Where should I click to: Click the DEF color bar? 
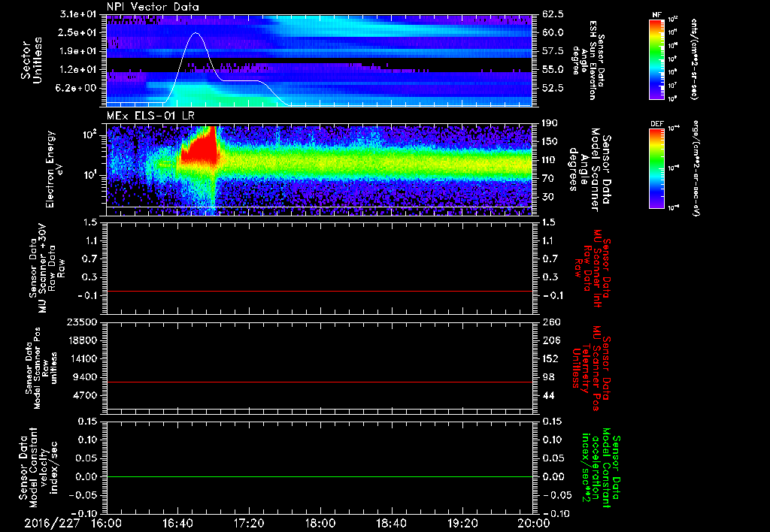(657, 168)
